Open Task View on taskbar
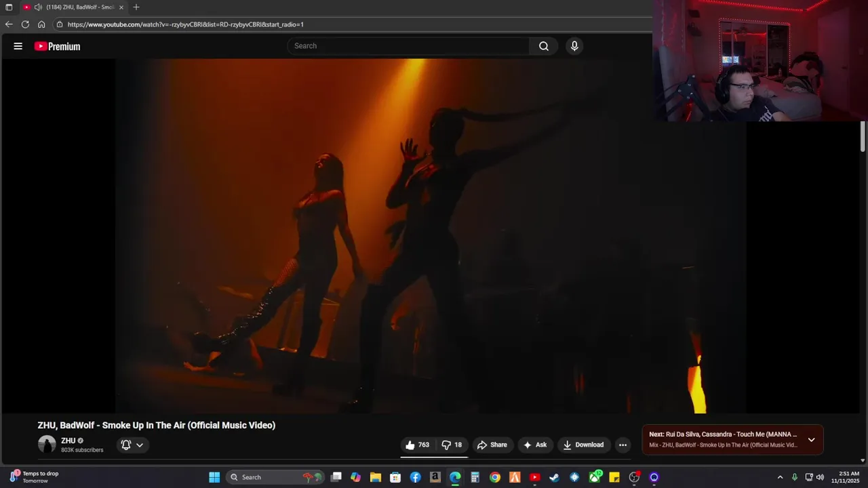The height and width of the screenshot is (488, 868). 336,477
